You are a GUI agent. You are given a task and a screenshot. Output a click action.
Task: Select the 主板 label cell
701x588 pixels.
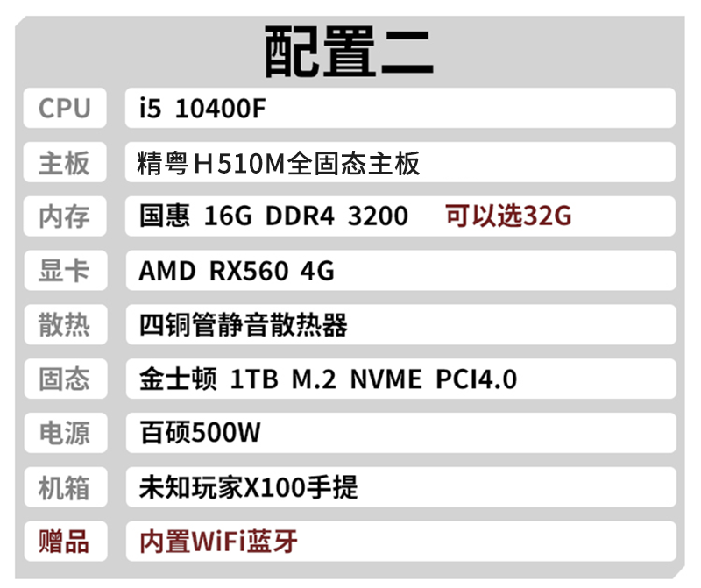(x=65, y=163)
